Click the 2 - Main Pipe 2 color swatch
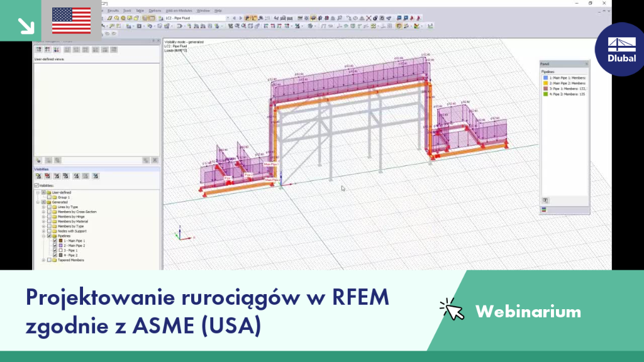644x362 pixels. 61,246
